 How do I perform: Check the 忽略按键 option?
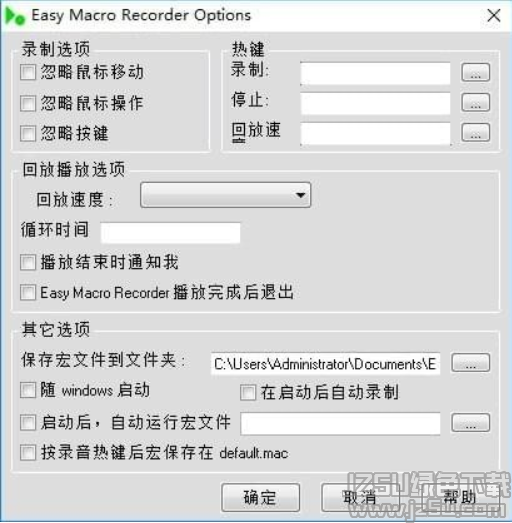pyautogui.click(x=28, y=133)
